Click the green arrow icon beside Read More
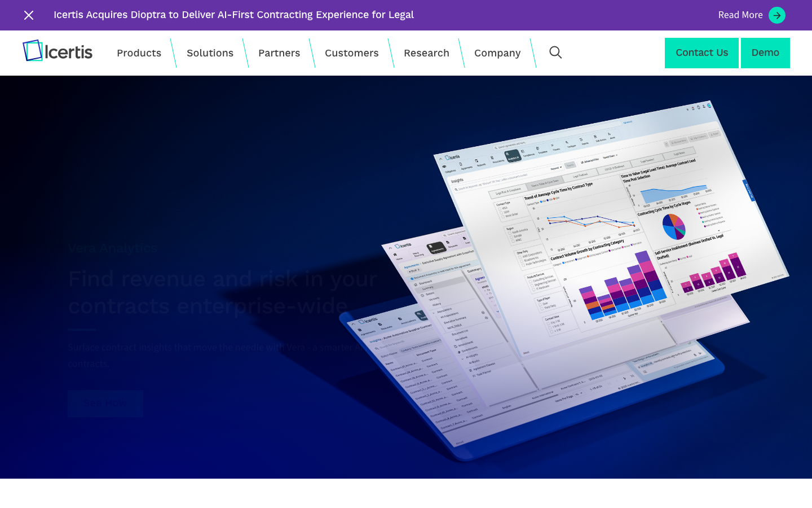Image resolution: width=812 pixels, height=508 pixels. (777, 15)
